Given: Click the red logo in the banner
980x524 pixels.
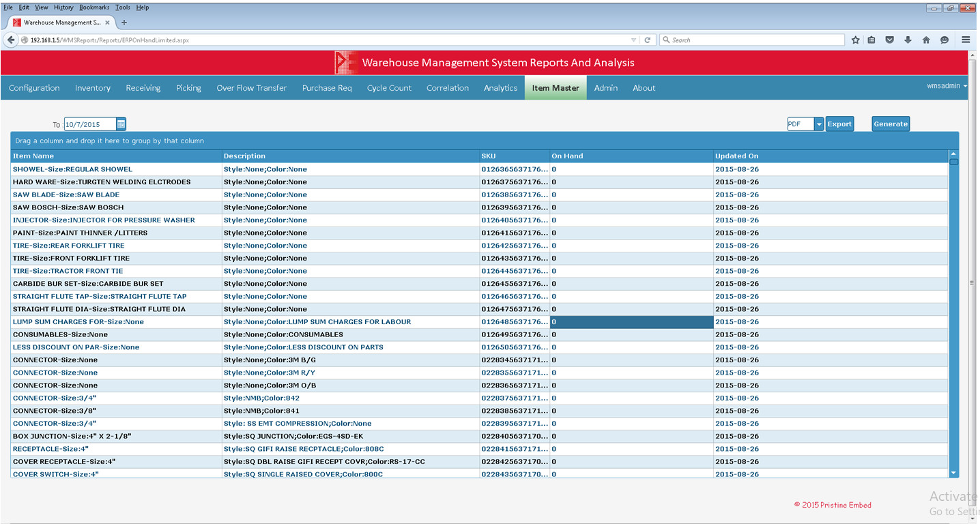Looking at the screenshot, I should (346, 63).
